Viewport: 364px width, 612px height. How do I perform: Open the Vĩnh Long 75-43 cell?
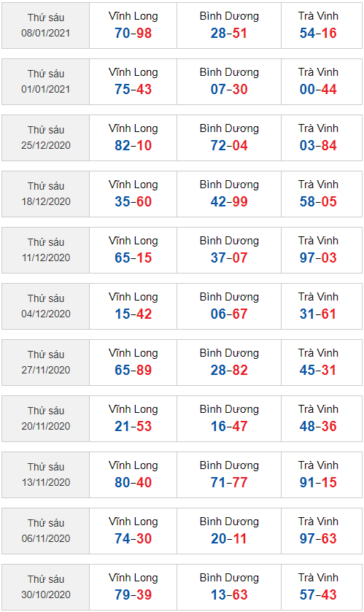[133, 82]
